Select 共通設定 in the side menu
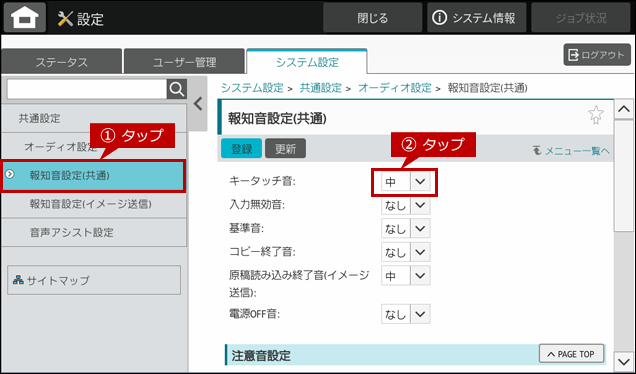636x374 pixels. point(94,118)
